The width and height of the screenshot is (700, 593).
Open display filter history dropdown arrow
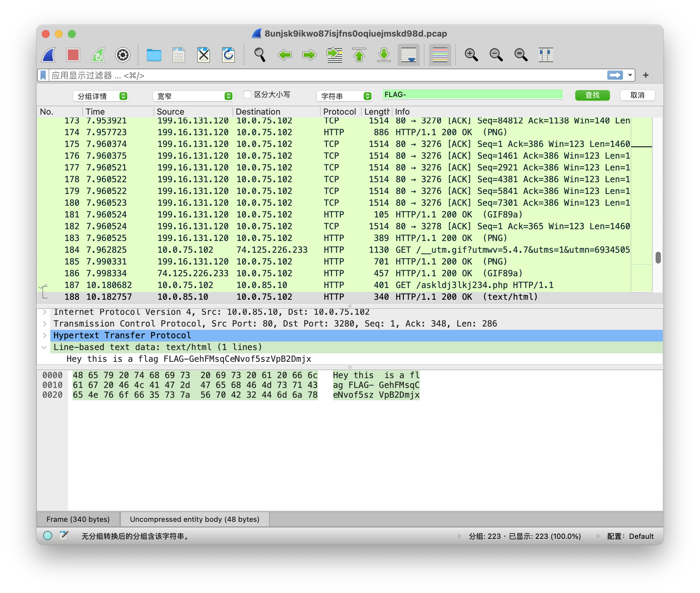click(630, 75)
